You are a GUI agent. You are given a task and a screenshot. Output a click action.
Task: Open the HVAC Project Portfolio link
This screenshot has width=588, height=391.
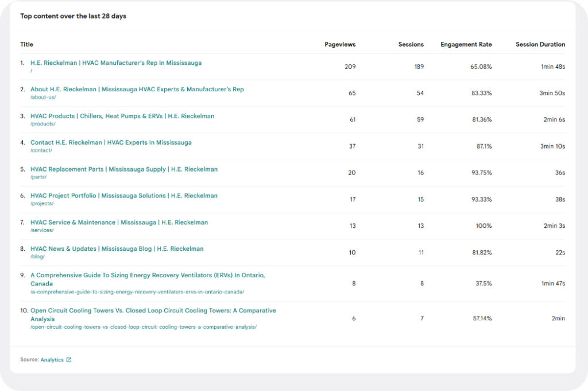click(124, 196)
